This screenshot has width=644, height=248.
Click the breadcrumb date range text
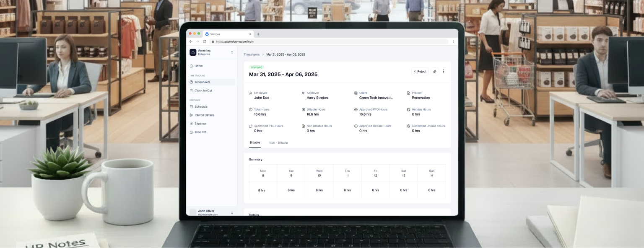pyautogui.click(x=286, y=54)
